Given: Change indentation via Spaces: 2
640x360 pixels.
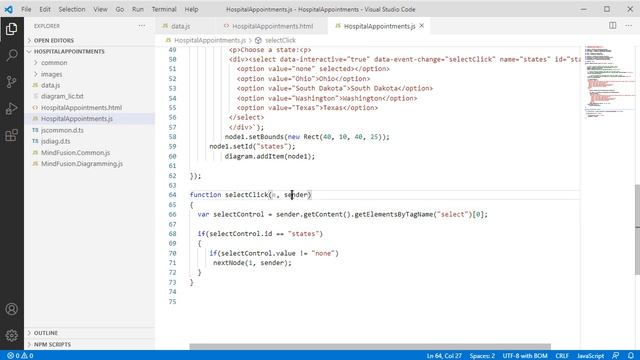Looking at the screenshot, I should pyautogui.click(x=482, y=356).
